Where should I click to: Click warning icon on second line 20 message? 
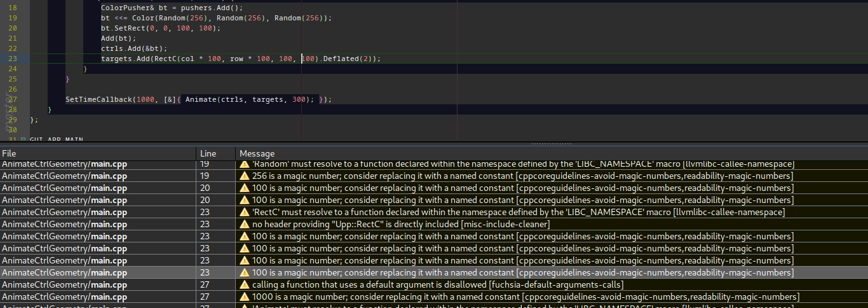pyautogui.click(x=244, y=200)
